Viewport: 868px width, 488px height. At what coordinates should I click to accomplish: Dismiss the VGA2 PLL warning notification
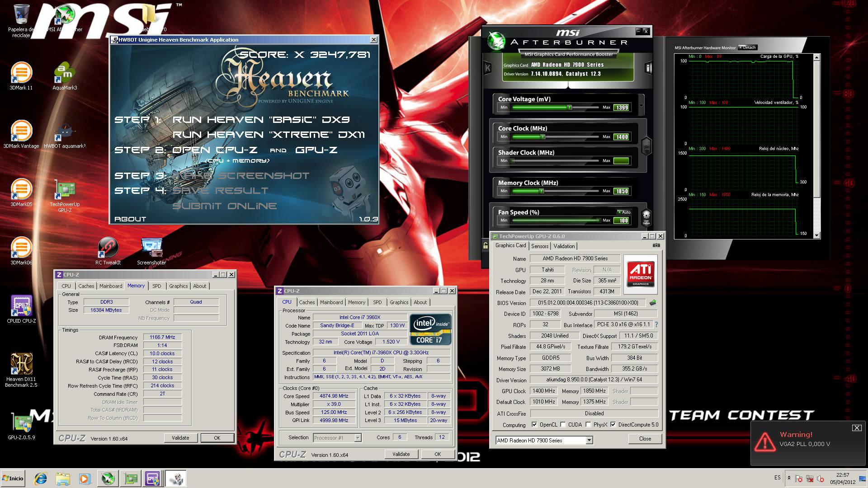(x=856, y=428)
